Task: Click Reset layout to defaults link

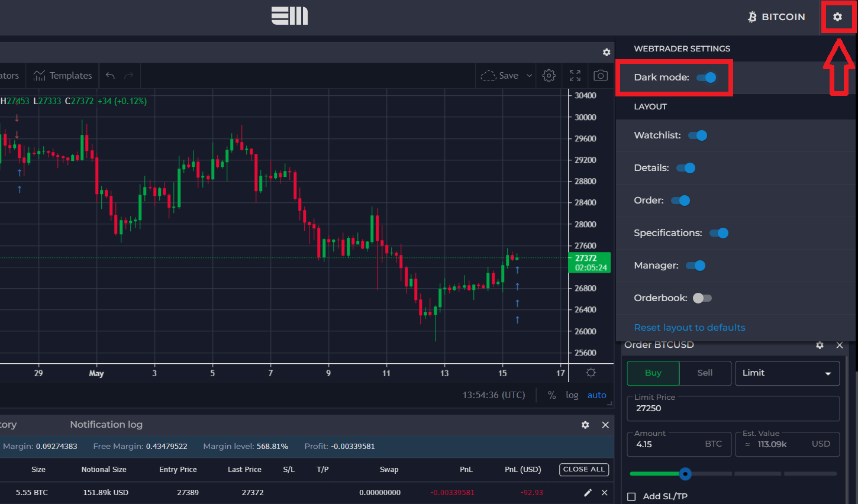Action: tap(689, 328)
